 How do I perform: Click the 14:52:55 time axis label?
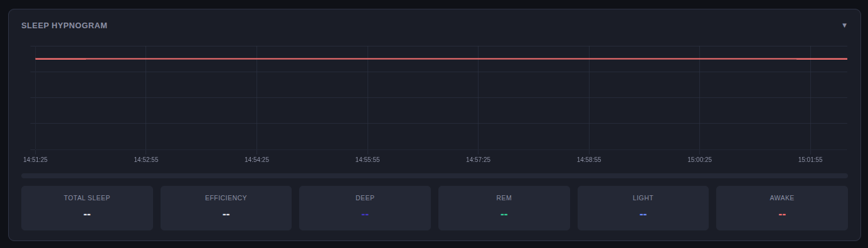146,160
